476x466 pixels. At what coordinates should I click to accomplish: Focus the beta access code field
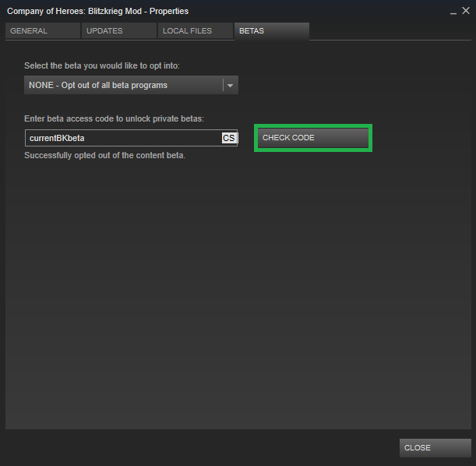tap(131, 138)
